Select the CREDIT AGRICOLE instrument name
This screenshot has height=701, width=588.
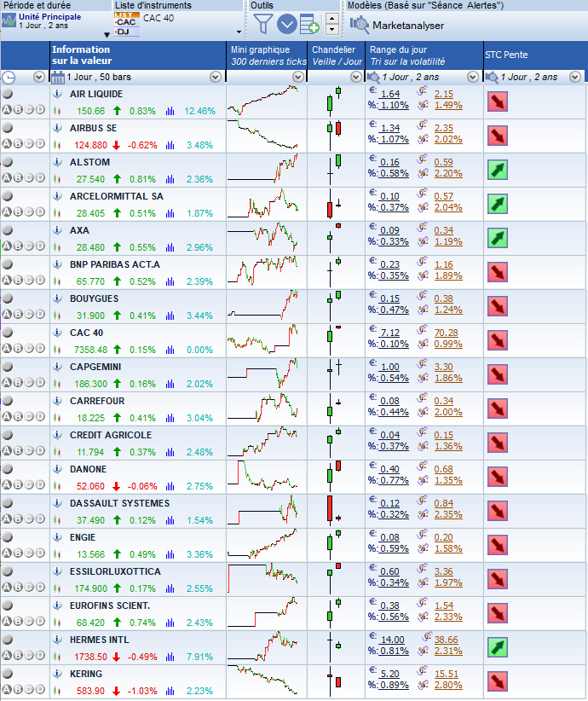point(111,435)
